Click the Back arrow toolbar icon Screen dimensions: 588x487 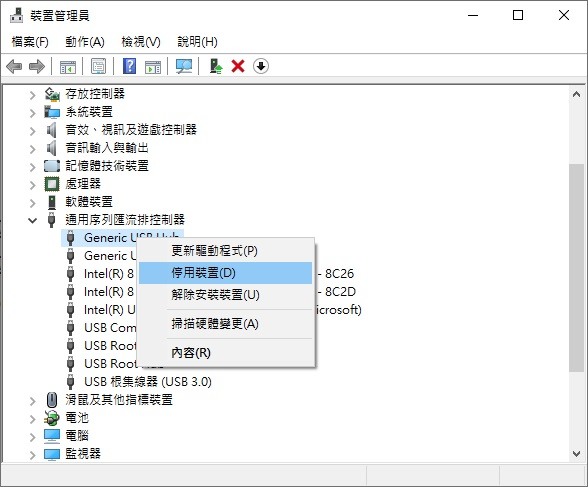(x=14, y=67)
